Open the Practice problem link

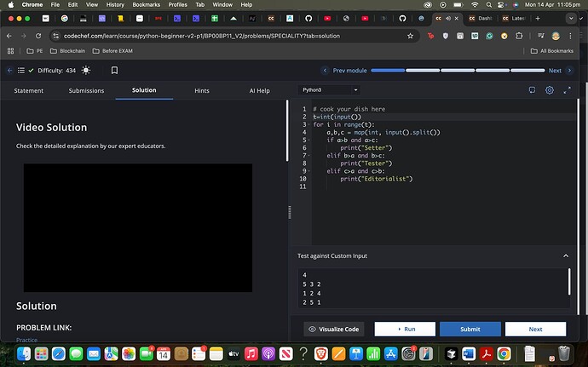(26, 340)
